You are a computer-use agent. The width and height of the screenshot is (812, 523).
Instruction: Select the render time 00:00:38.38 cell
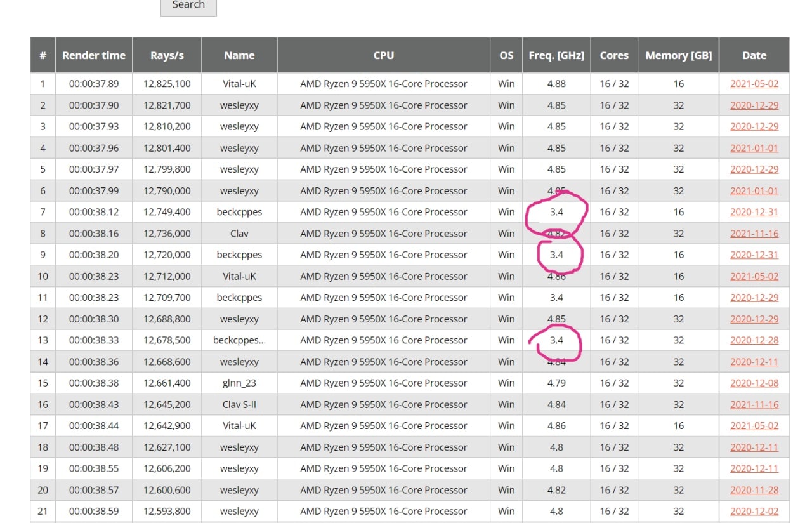click(94, 383)
